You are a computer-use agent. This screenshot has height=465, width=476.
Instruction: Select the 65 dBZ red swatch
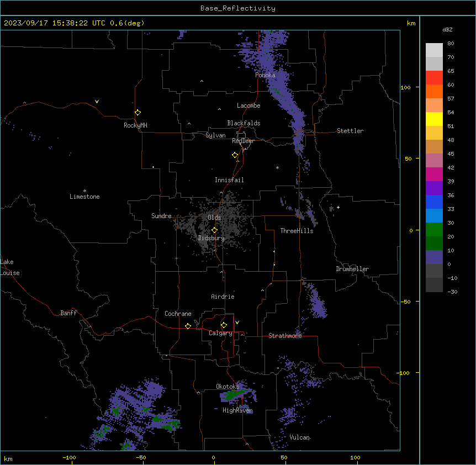click(434, 78)
